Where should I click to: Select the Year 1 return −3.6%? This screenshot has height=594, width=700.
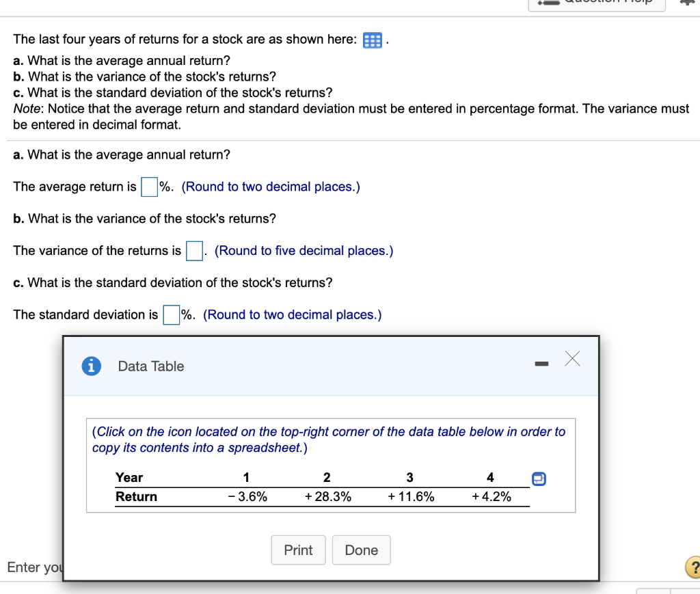(x=247, y=497)
